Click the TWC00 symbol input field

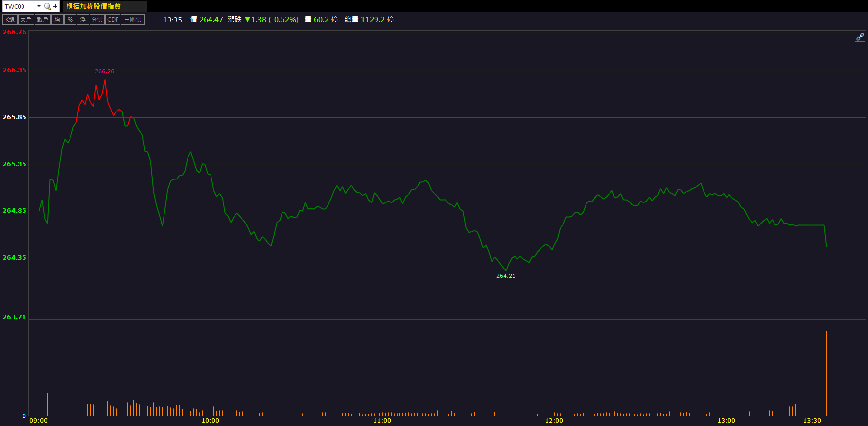point(20,6)
